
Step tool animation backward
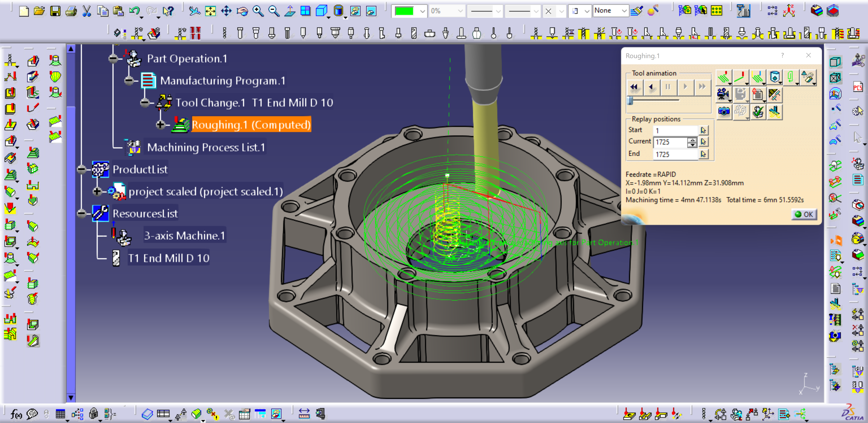point(651,87)
